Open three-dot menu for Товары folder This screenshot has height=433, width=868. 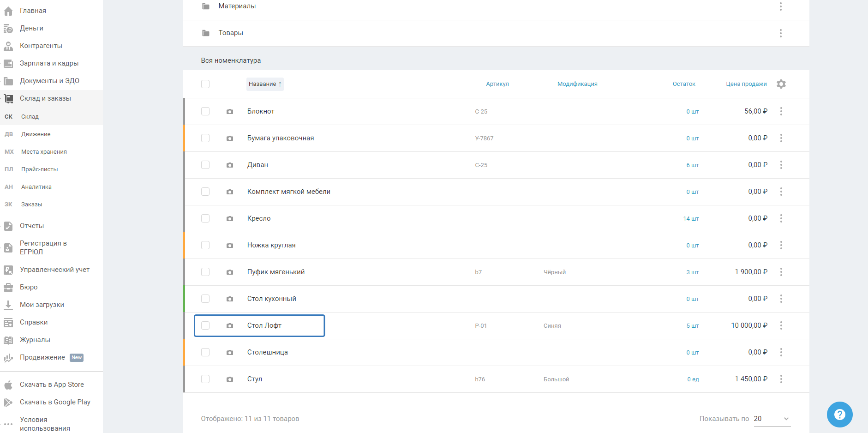pyautogui.click(x=780, y=33)
